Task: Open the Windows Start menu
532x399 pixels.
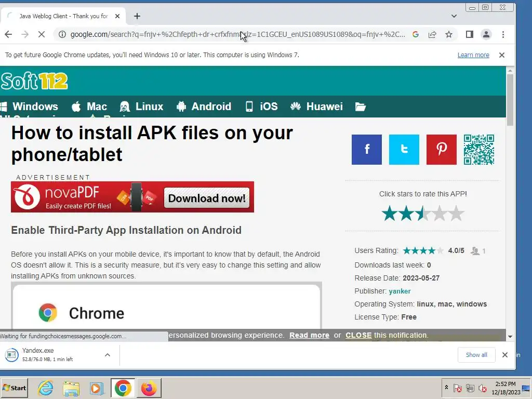Action: pyautogui.click(x=14, y=388)
